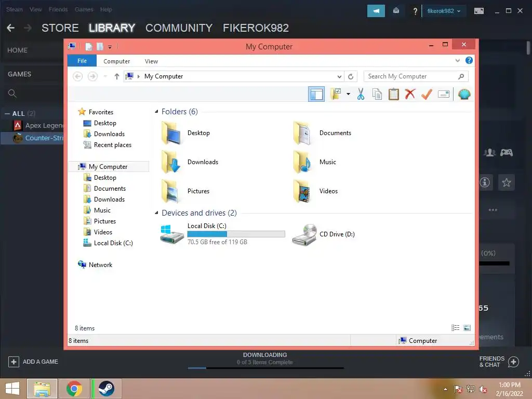This screenshot has width=532, height=399.
Task: Click the Local Disk (C:) usage bar
Action: 236,234
